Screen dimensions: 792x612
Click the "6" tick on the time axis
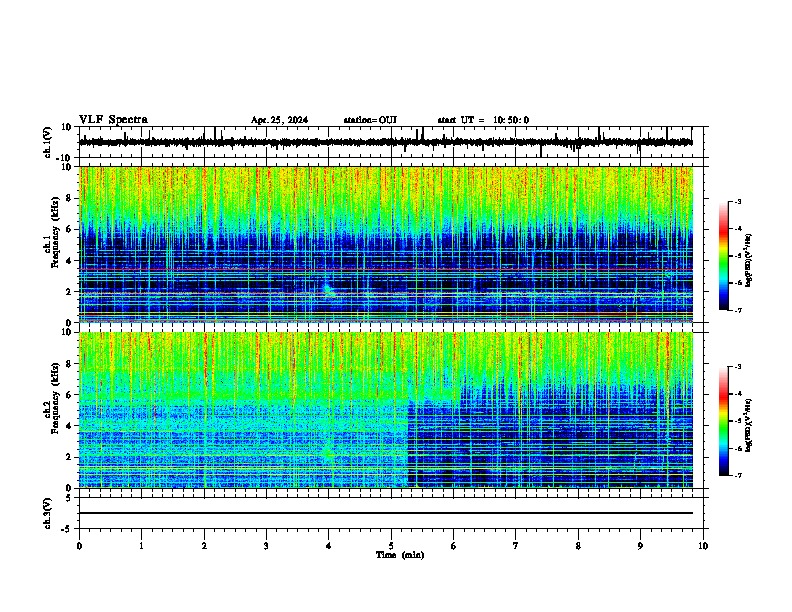coord(454,546)
